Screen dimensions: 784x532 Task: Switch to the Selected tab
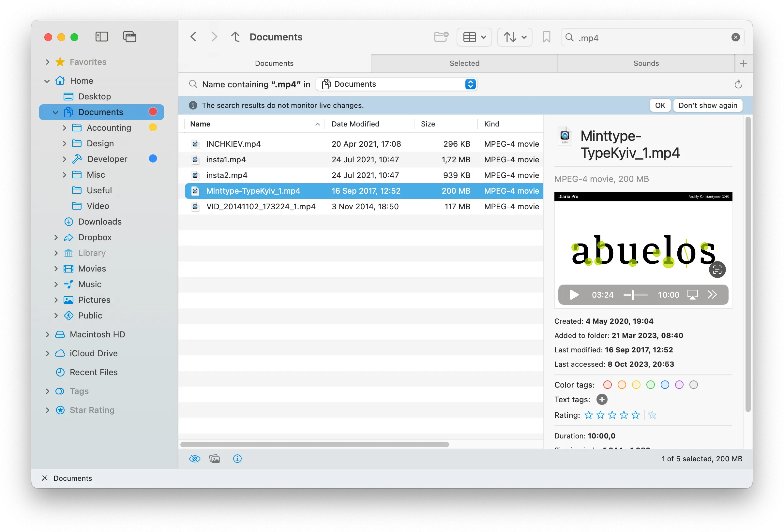pyautogui.click(x=464, y=63)
